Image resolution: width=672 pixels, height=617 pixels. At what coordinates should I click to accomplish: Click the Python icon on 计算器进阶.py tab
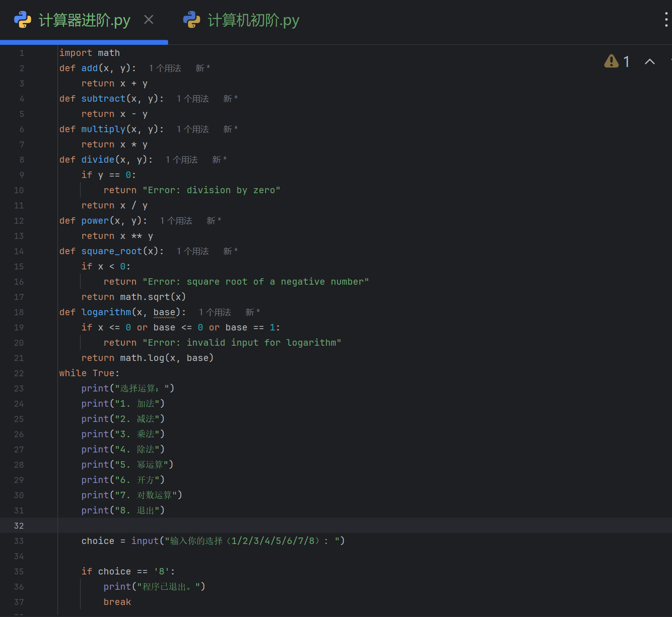[x=23, y=20]
